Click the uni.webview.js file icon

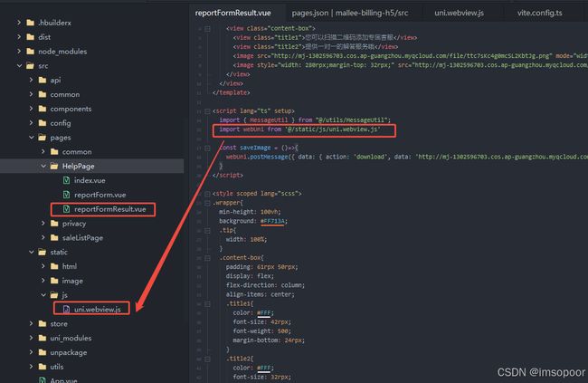coord(66,310)
